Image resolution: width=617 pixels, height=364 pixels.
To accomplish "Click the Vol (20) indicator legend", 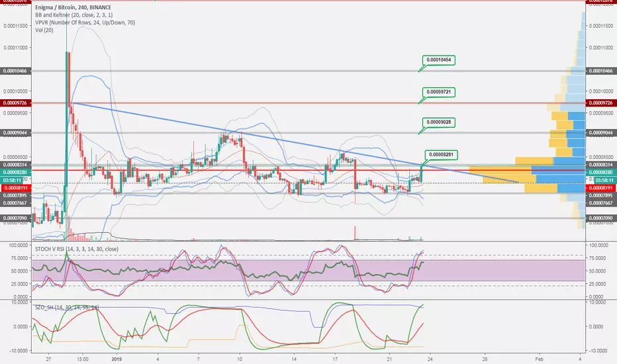I will 44,30.
